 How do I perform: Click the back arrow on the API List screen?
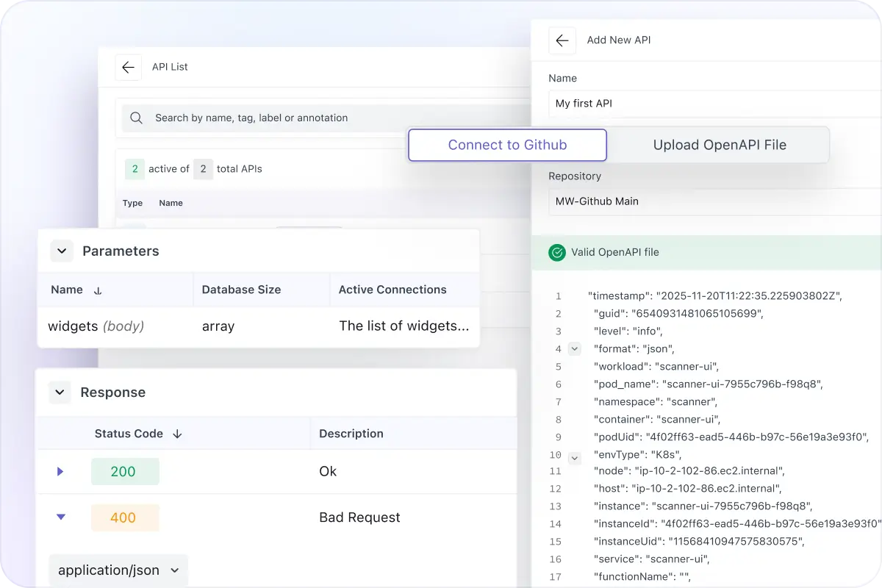tap(129, 67)
